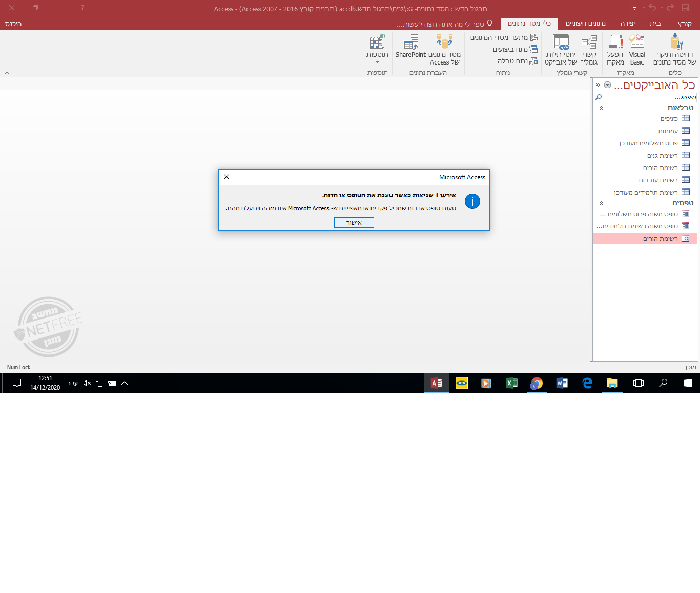The height and width of the screenshot is (593, 700).
Task: Collapse the navigation pane with the double arrow
Action: 598,85
